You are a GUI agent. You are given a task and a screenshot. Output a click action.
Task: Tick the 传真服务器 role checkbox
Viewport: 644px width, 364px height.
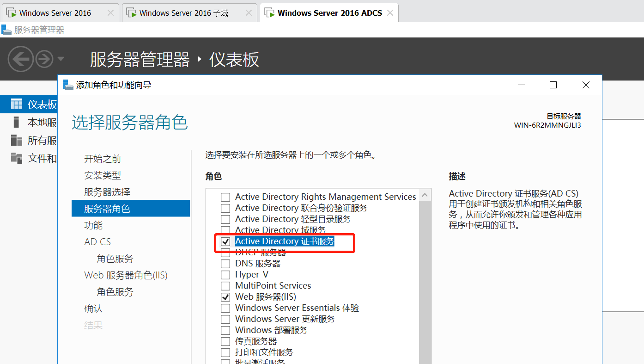[225, 341]
